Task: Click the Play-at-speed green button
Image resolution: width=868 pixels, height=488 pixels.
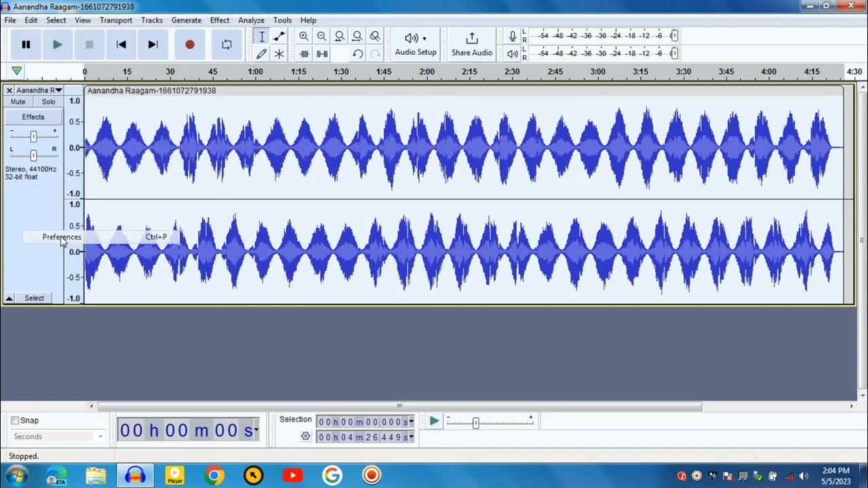Action: pos(434,422)
